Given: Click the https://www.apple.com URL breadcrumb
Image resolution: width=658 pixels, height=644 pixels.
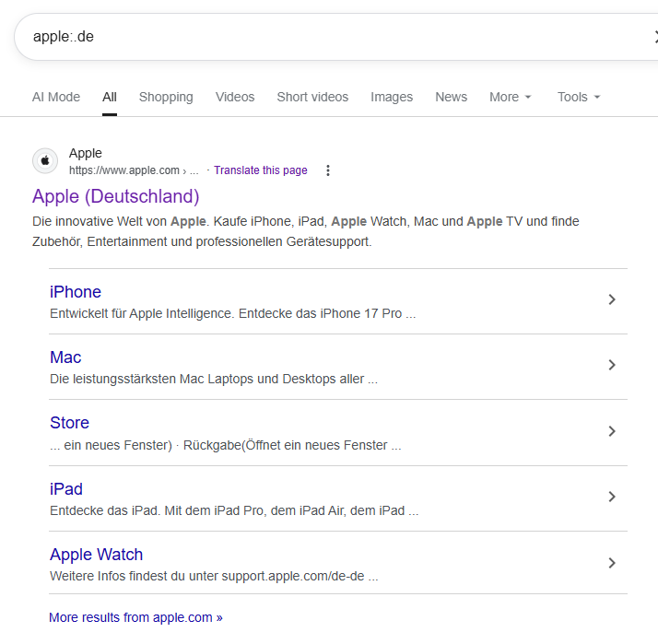Looking at the screenshot, I should click(134, 170).
